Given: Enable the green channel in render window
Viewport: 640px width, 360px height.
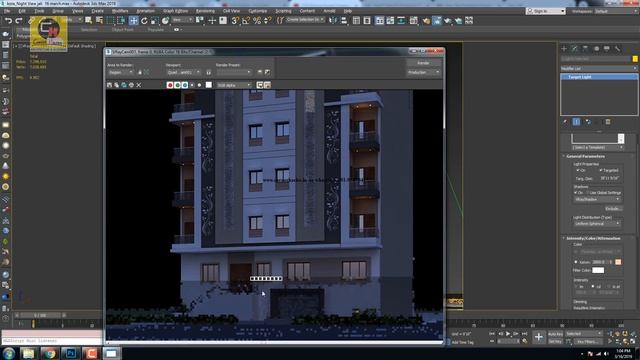Looking at the screenshot, I should coord(177,85).
